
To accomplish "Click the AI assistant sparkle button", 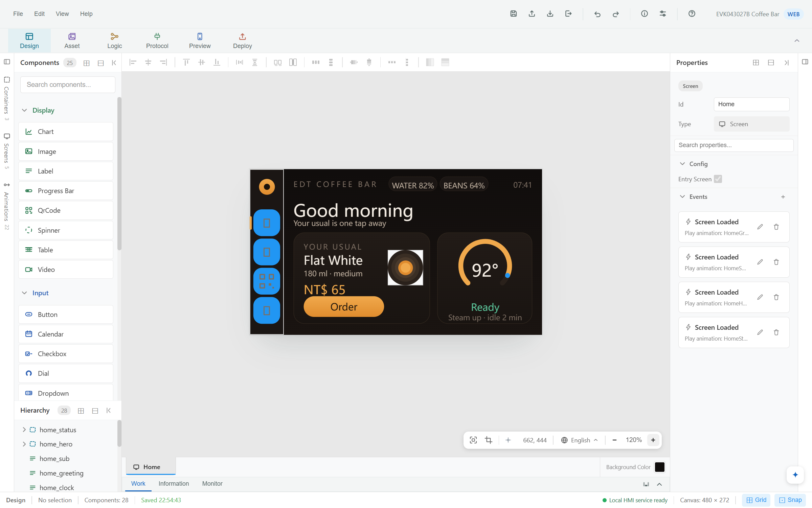I will (795, 475).
